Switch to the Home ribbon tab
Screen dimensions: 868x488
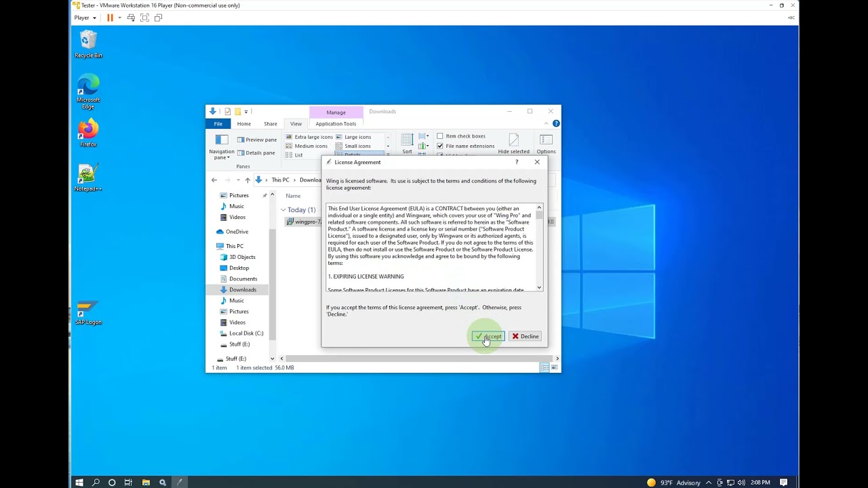(x=243, y=124)
